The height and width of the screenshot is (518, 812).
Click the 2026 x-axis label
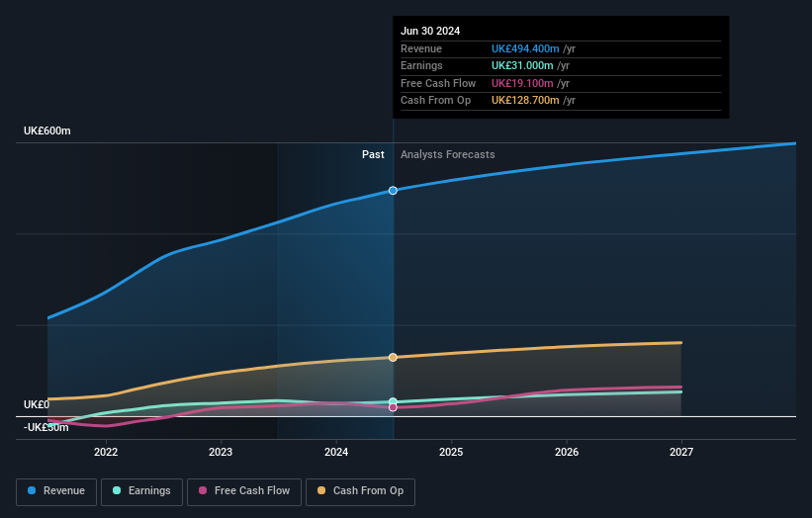567,452
